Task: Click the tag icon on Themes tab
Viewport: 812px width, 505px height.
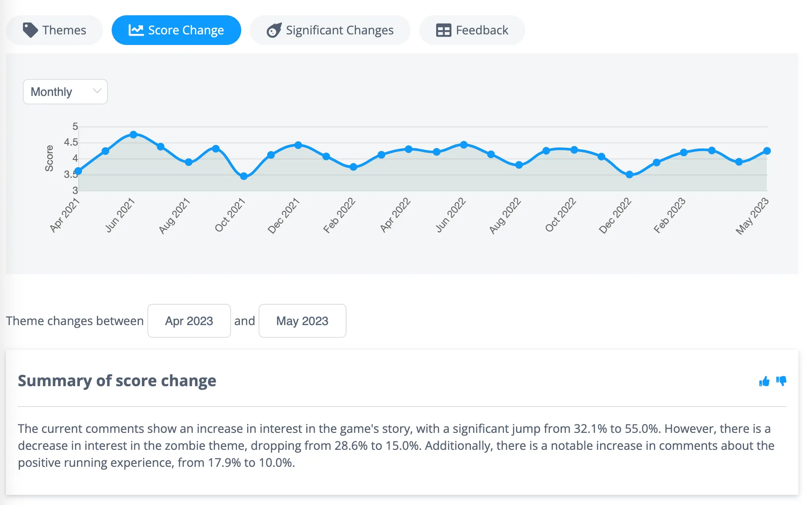Action: pos(30,30)
